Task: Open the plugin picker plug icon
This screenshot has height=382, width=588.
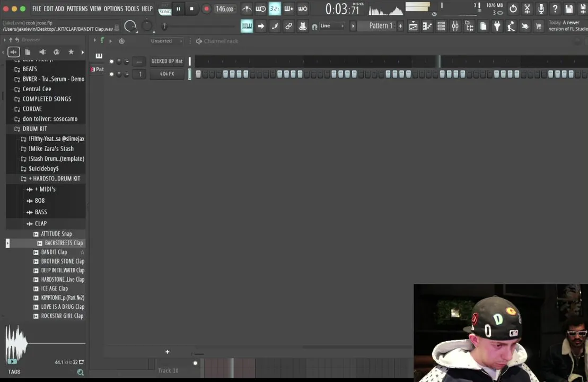Action: (x=497, y=26)
